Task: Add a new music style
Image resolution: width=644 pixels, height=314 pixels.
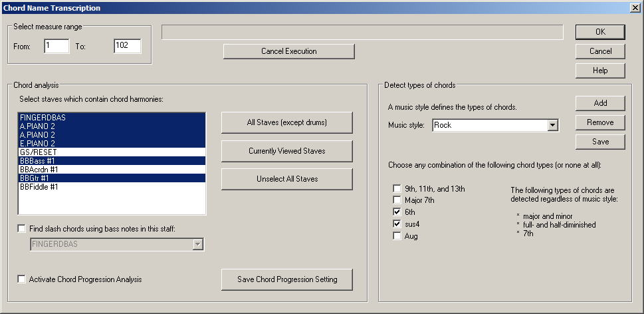Action: pyautogui.click(x=599, y=103)
